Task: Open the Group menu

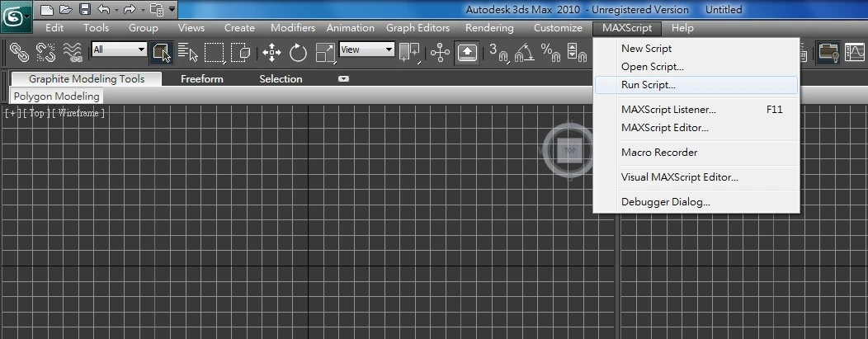Action: pyautogui.click(x=144, y=28)
